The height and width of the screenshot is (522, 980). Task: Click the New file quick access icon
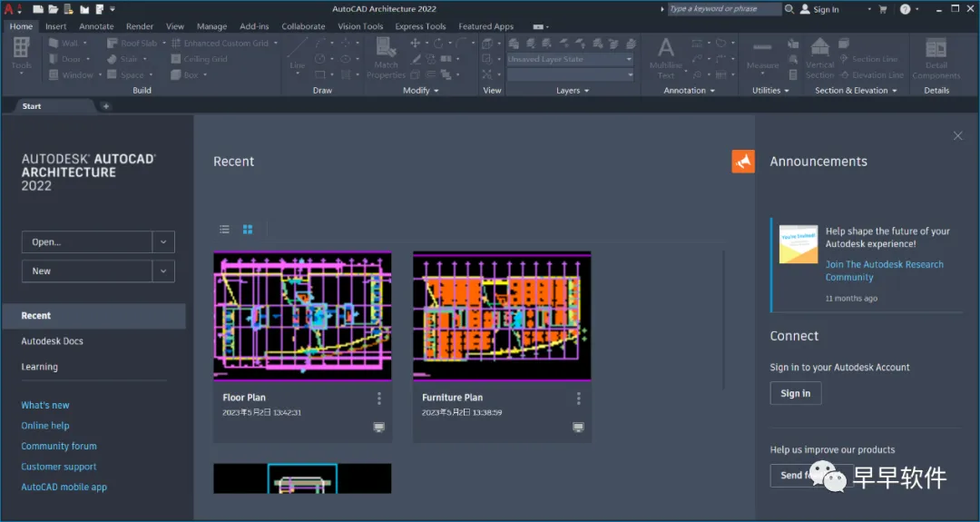coord(38,9)
